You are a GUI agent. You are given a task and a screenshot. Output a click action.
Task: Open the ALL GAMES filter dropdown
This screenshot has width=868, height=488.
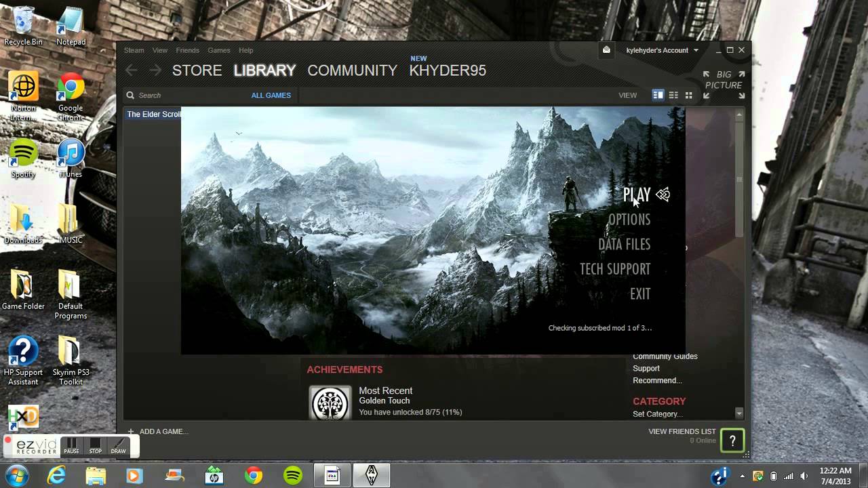point(271,96)
